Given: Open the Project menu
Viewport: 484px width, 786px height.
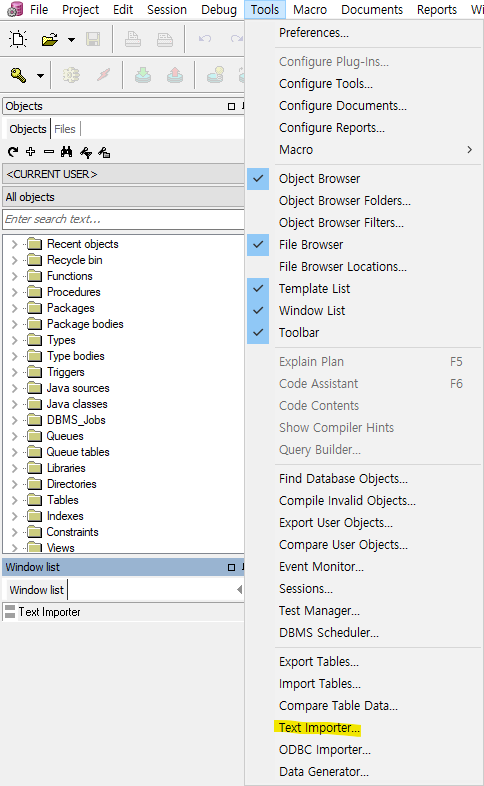Looking at the screenshot, I should coord(81,10).
